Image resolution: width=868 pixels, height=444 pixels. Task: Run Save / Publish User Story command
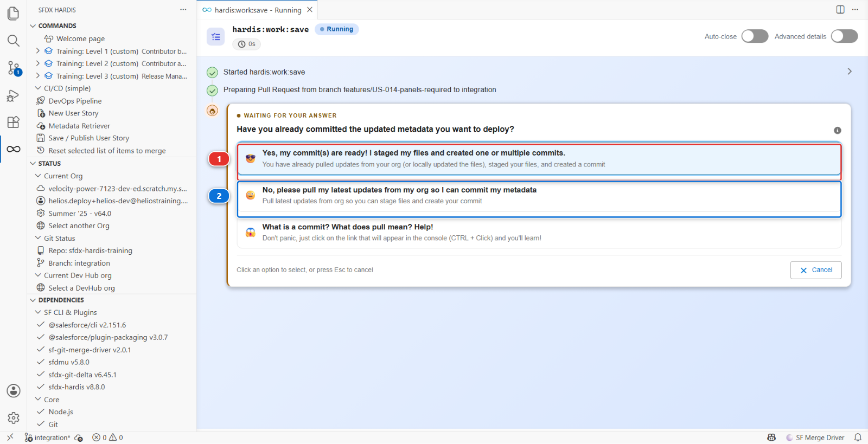pyautogui.click(x=88, y=138)
